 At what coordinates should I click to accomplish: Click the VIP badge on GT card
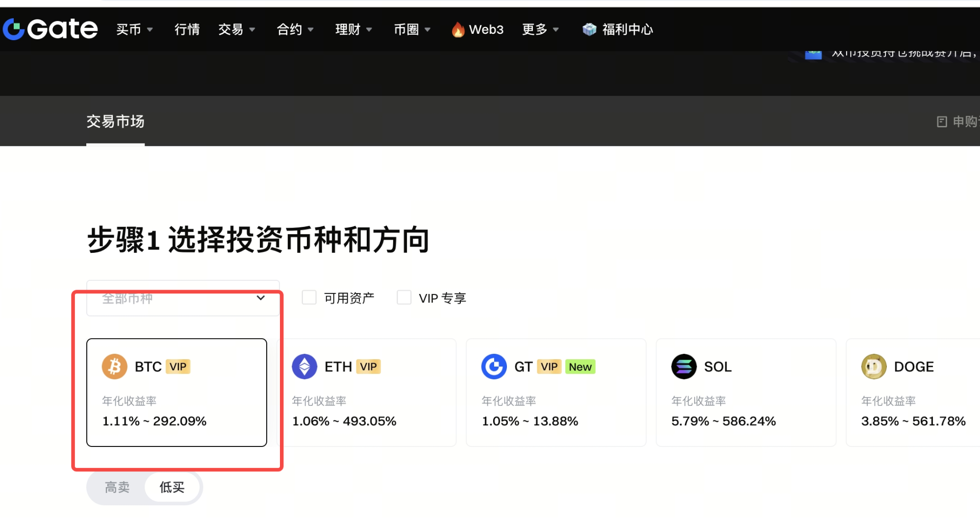click(549, 367)
